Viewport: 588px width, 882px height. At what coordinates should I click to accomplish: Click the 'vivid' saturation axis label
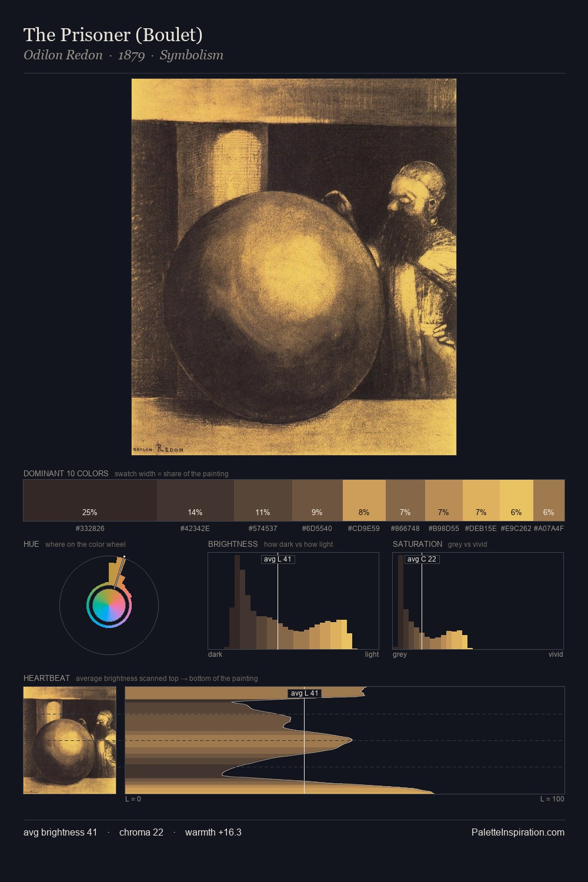point(556,654)
